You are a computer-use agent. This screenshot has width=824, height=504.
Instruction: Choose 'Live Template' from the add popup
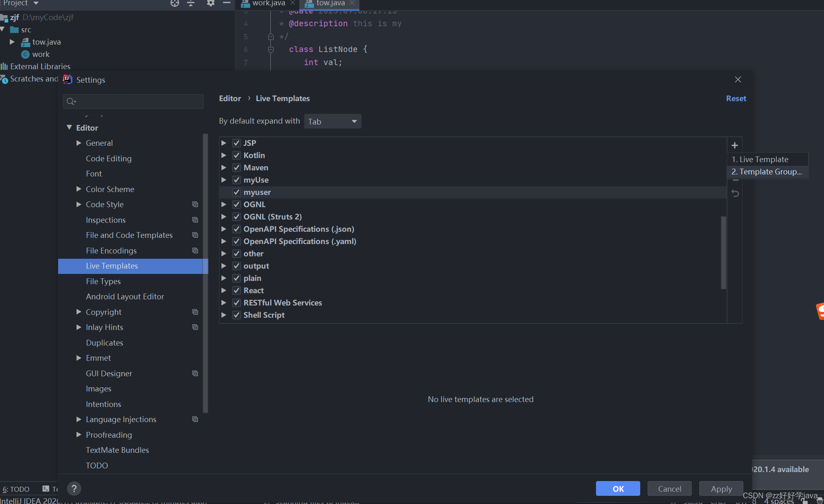(x=761, y=159)
